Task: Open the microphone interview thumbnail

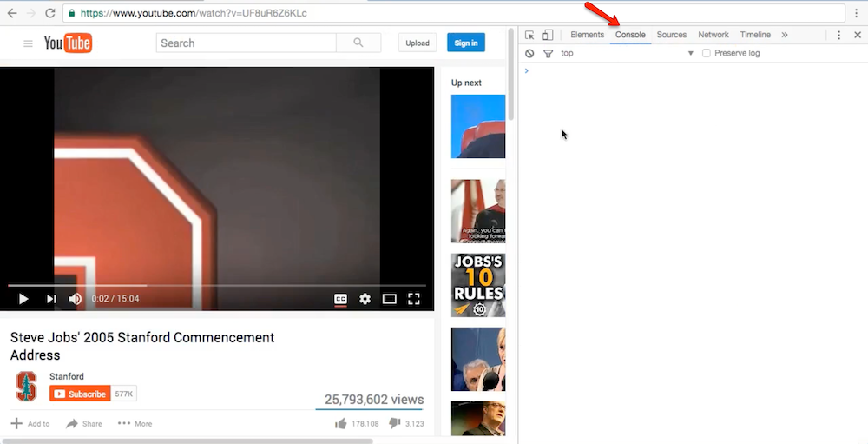Action: click(x=478, y=359)
